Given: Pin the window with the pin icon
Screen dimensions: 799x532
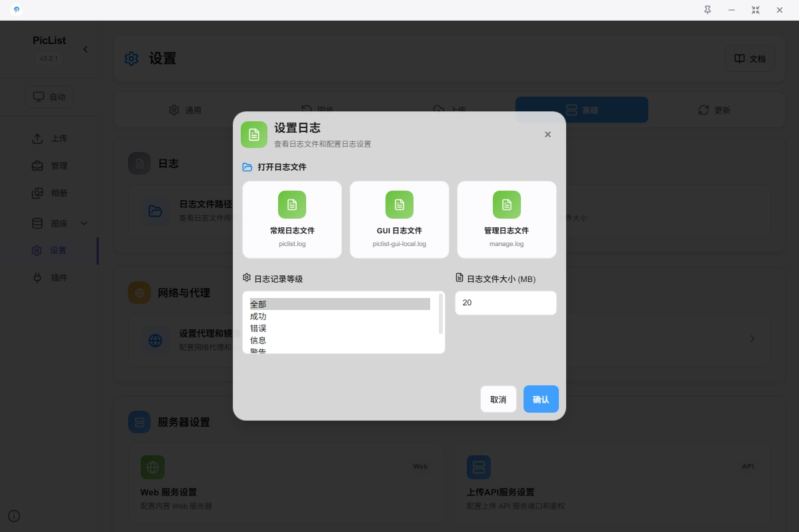Looking at the screenshot, I should (708, 10).
